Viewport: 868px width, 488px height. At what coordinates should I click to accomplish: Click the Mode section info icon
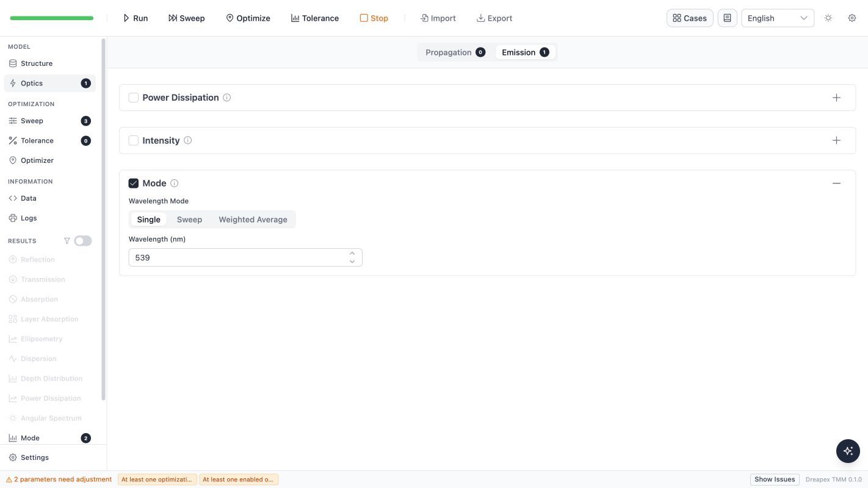(x=175, y=183)
